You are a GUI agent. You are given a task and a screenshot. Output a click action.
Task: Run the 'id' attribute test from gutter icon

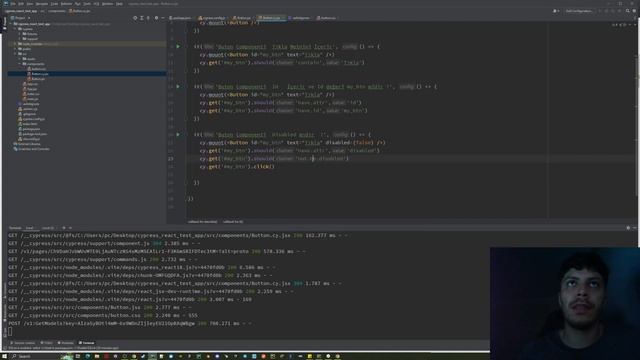tap(178, 87)
